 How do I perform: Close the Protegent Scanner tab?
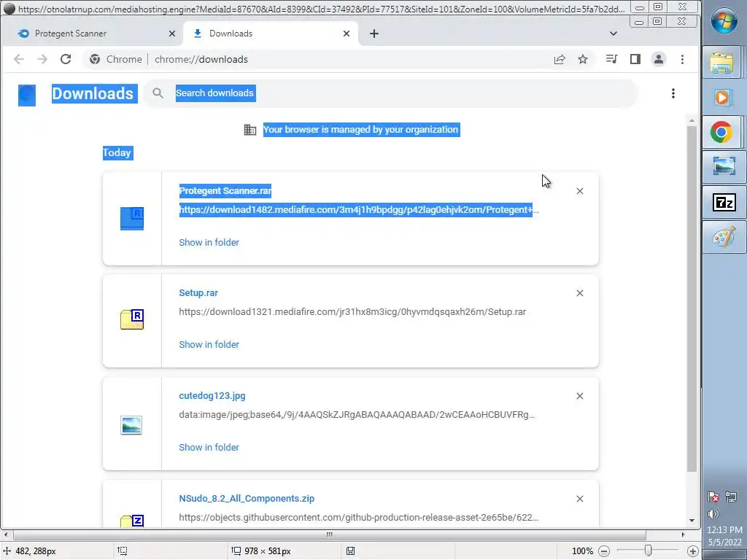click(172, 34)
